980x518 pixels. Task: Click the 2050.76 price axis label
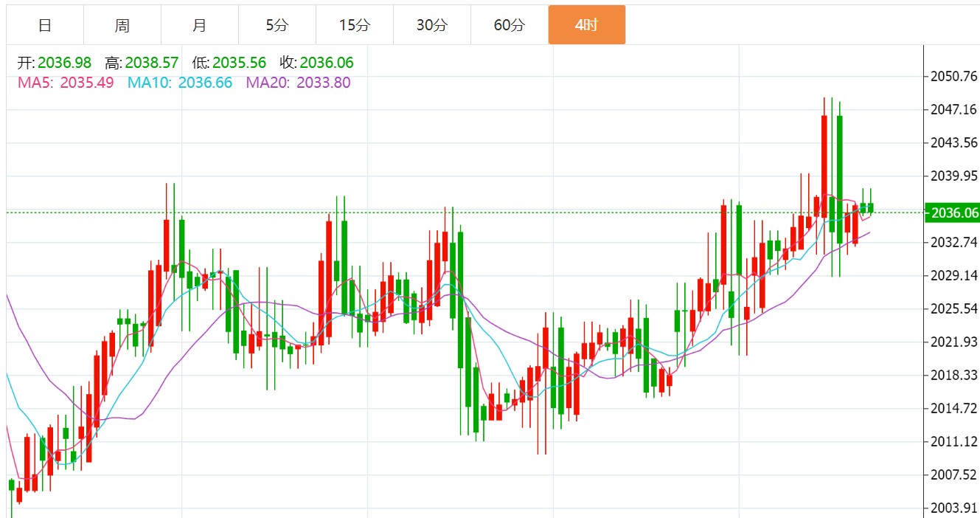tap(954, 77)
